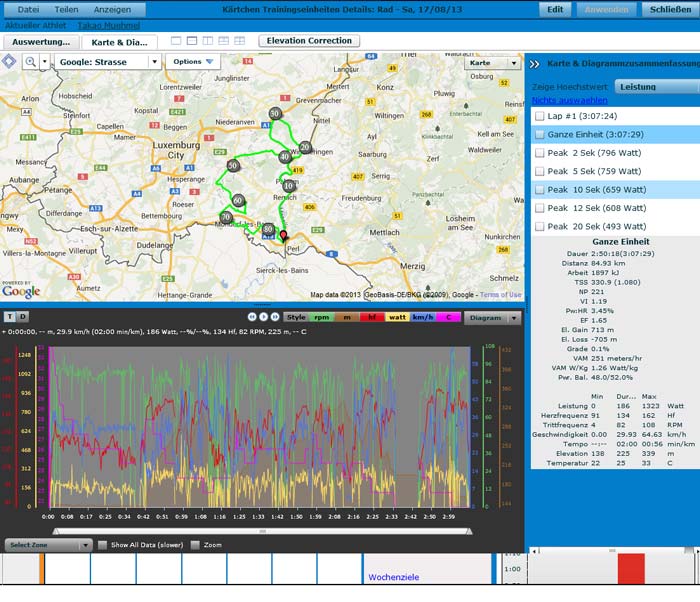Enable the Zoom checkbox under chart
The width and height of the screenshot is (700, 602).
tap(195, 545)
